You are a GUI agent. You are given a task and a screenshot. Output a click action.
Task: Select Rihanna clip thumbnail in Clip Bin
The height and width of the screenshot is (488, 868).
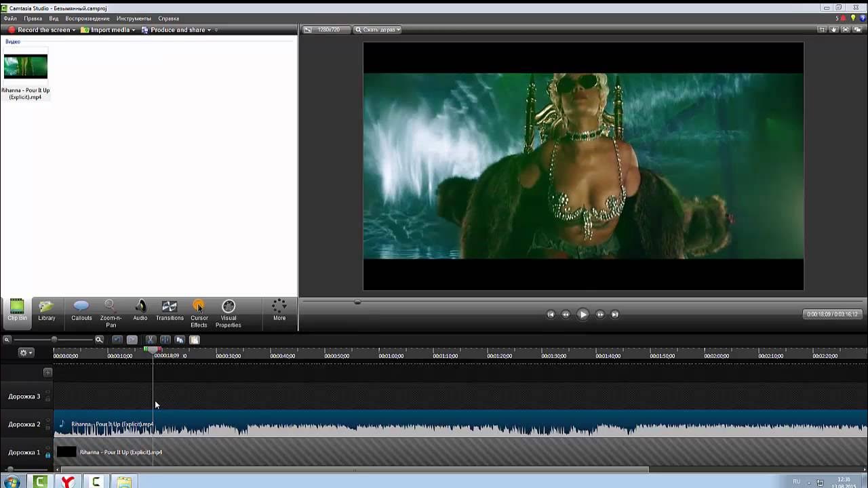coord(26,66)
